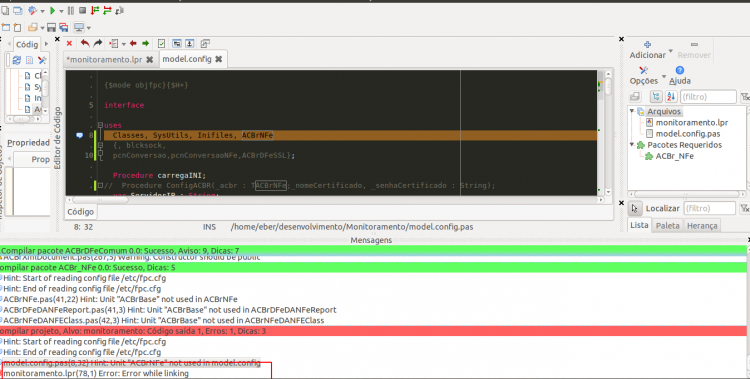Click the project inspector filter field
The width and height of the screenshot is (750, 379).
[708, 97]
